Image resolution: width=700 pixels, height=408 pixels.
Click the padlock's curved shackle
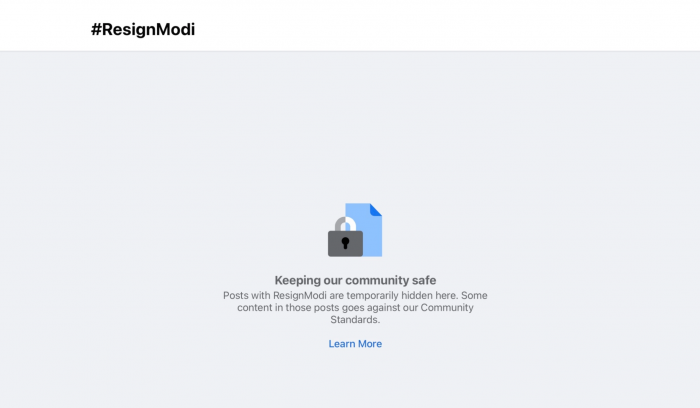(345, 222)
